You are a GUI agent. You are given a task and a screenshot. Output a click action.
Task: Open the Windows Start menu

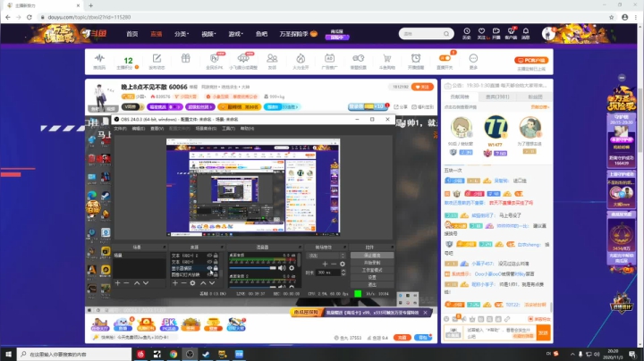[8, 354]
